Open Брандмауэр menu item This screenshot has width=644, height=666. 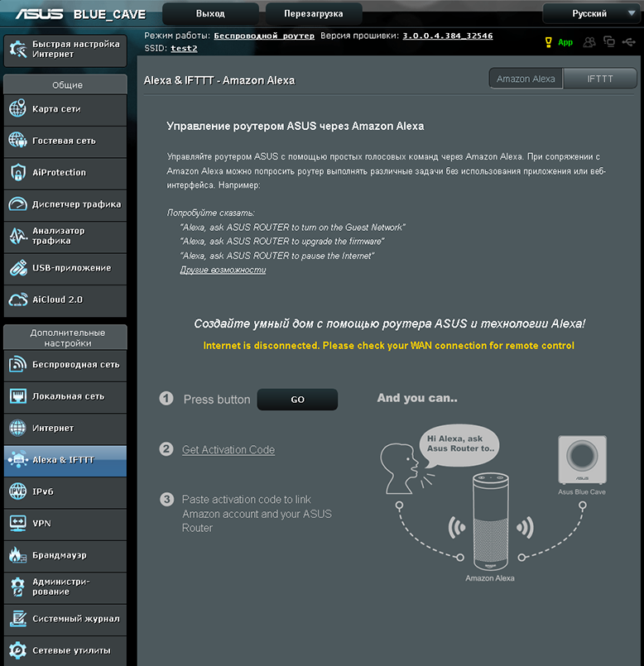click(x=65, y=555)
